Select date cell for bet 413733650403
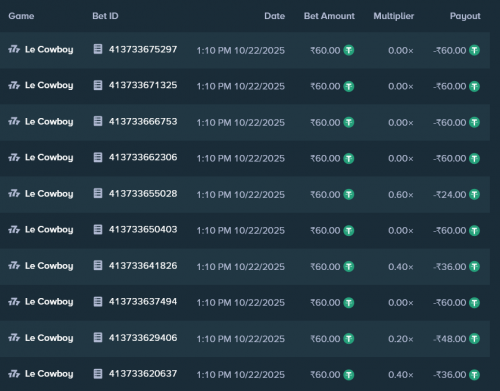The width and height of the screenshot is (500, 391). click(241, 231)
